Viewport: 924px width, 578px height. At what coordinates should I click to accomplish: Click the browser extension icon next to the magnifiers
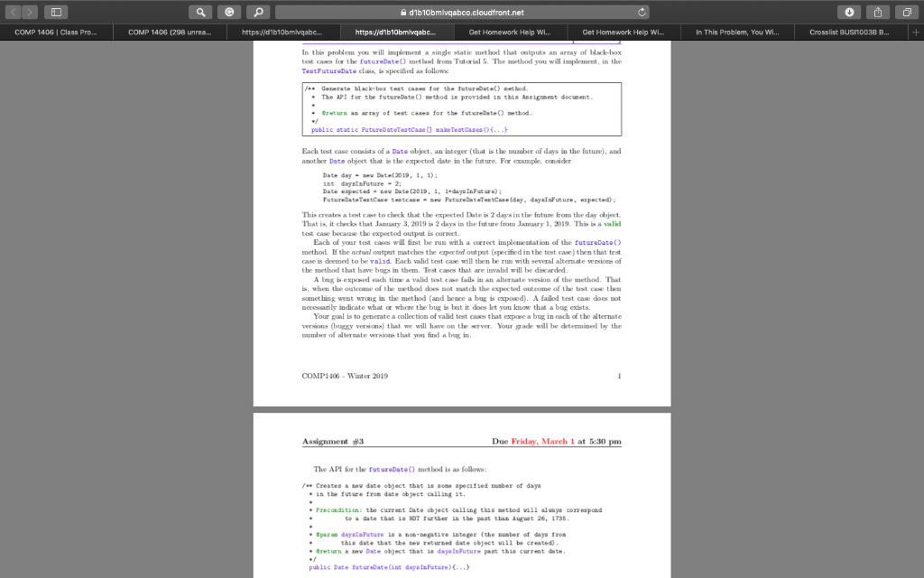click(x=229, y=13)
